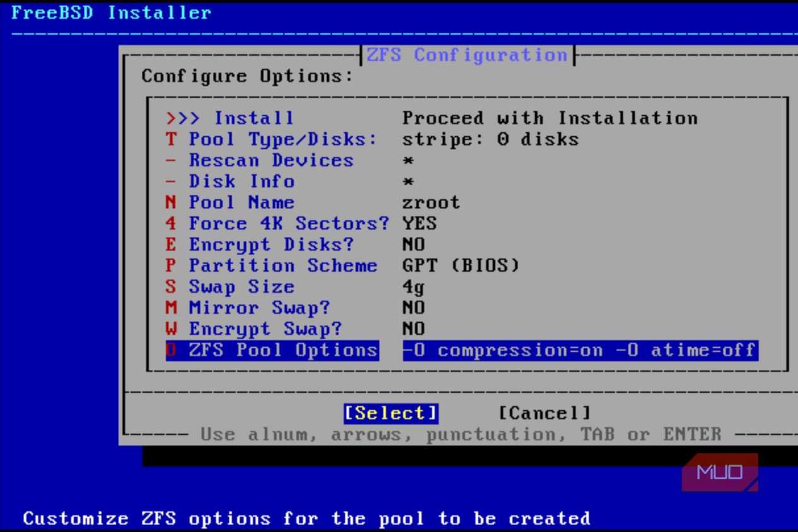This screenshot has width=798, height=532.
Task: Click NO value beside Encrypt Swap
Action: pos(413,329)
